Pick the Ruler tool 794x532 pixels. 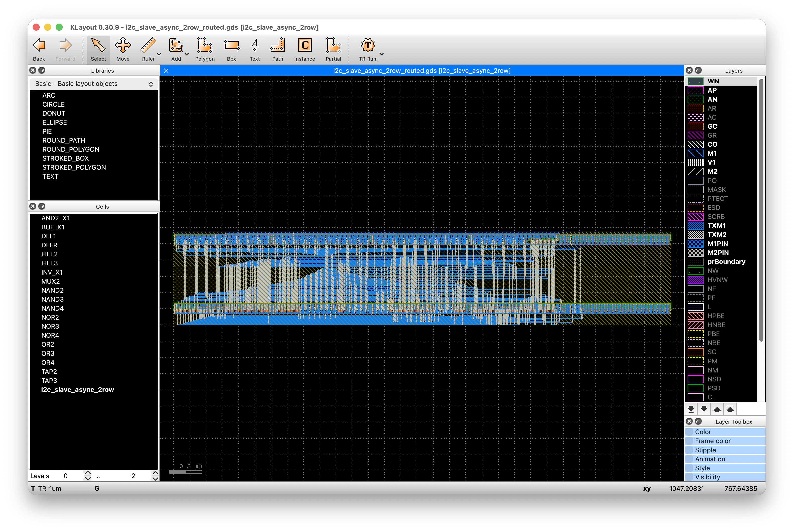click(x=148, y=49)
